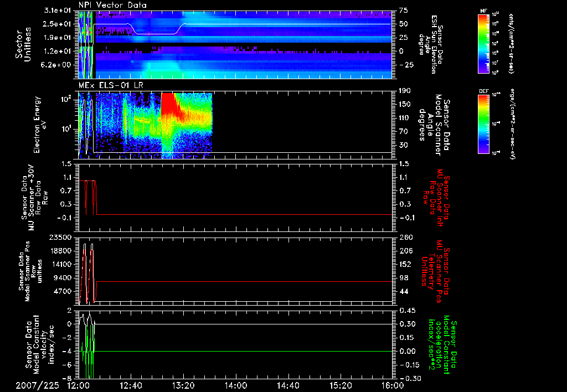Click the "Model Scanner Angle degrees" axis title
The height and width of the screenshot is (392, 567).
tap(434, 125)
